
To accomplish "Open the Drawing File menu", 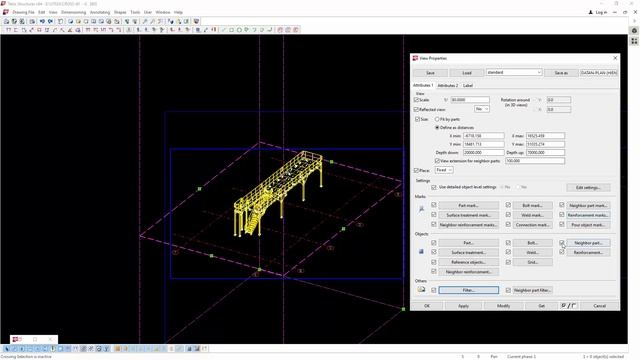I will (x=23, y=12).
